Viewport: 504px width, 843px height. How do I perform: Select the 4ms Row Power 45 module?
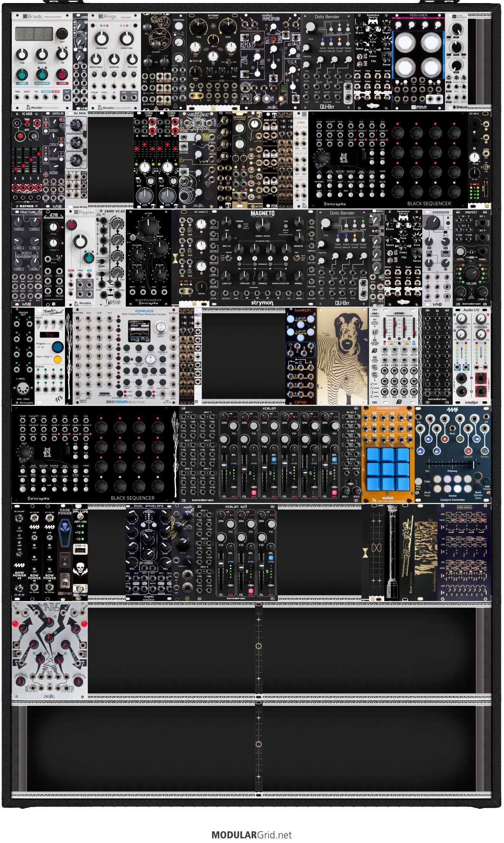(19, 552)
